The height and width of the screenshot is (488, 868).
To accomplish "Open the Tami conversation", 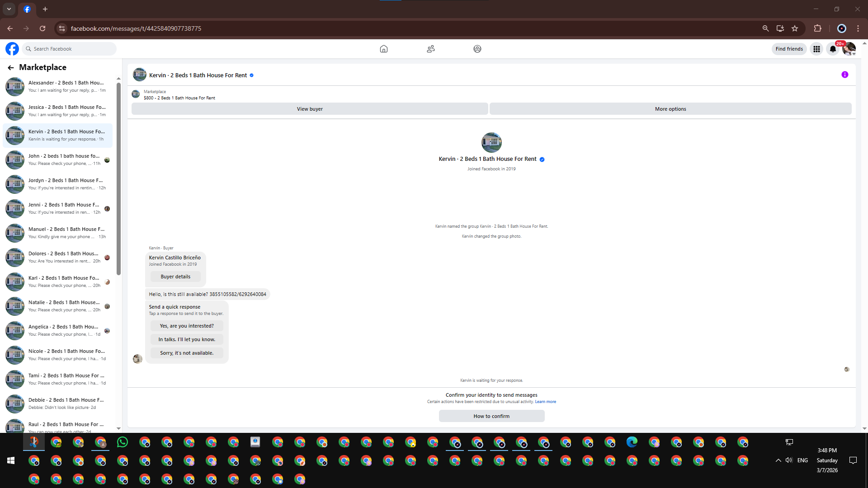I will pos(58,379).
